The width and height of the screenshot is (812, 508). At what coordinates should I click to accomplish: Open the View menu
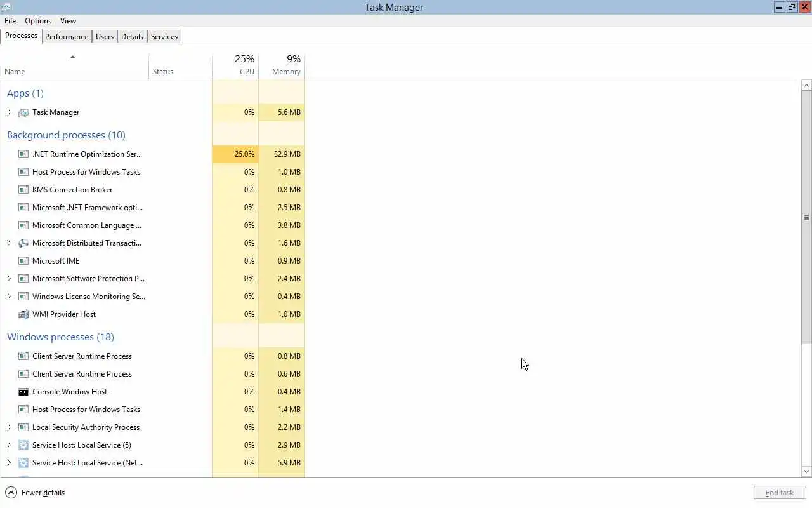68,21
